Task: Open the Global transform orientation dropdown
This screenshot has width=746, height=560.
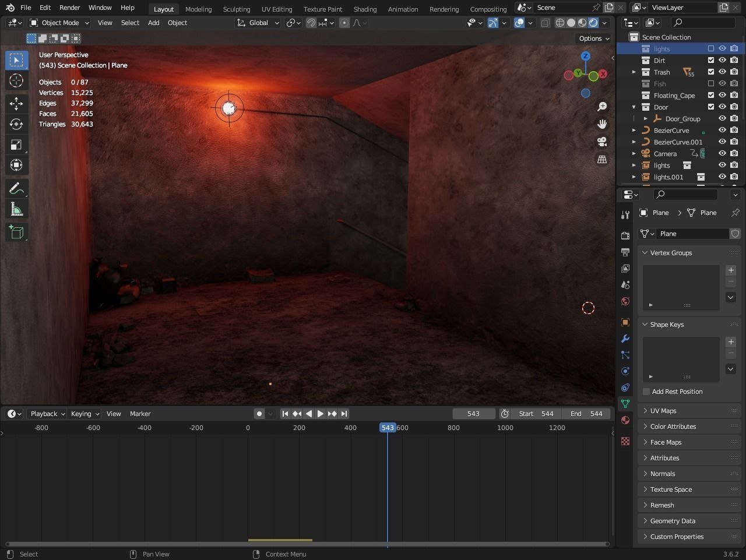Action: (258, 23)
